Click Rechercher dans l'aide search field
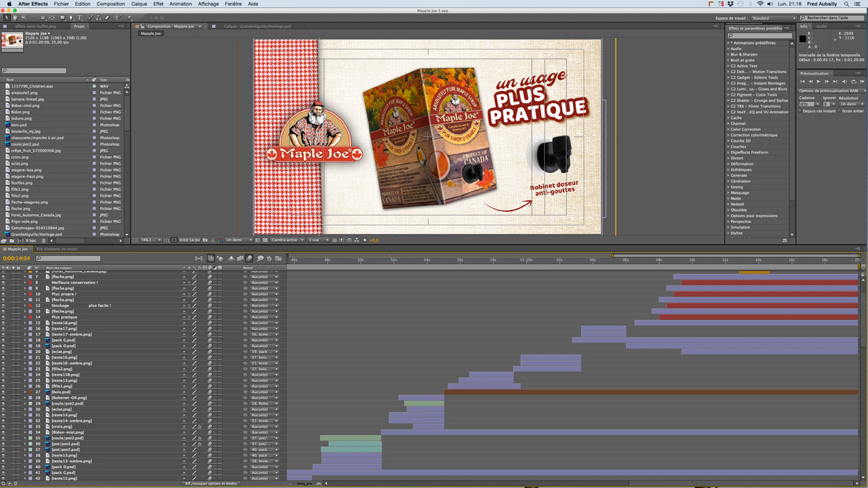 coord(833,18)
